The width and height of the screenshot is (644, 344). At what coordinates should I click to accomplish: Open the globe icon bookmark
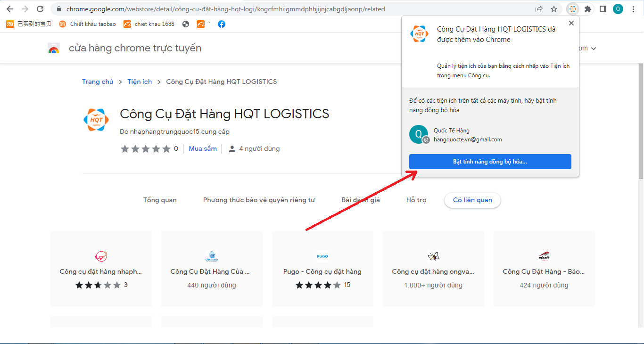point(186,24)
